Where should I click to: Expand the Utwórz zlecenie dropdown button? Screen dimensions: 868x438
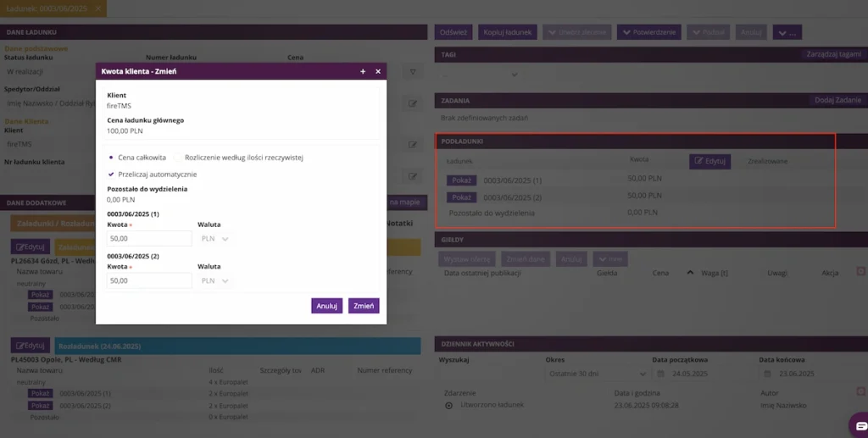[576, 32]
